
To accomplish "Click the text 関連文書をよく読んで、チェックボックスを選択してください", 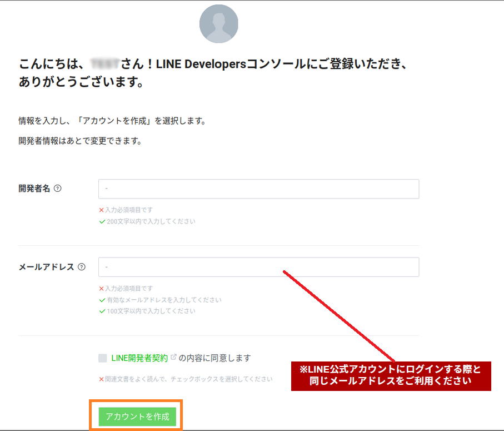I will [189, 379].
